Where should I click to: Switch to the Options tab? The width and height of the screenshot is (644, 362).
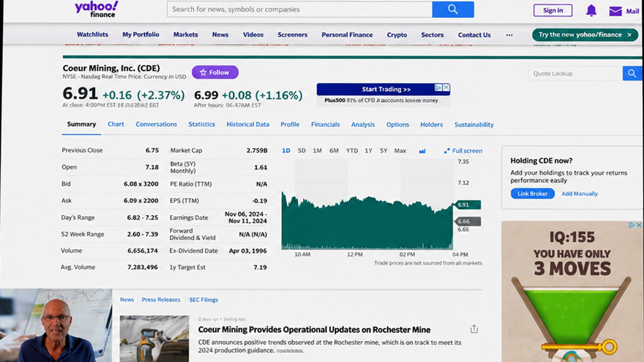(x=397, y=125)
